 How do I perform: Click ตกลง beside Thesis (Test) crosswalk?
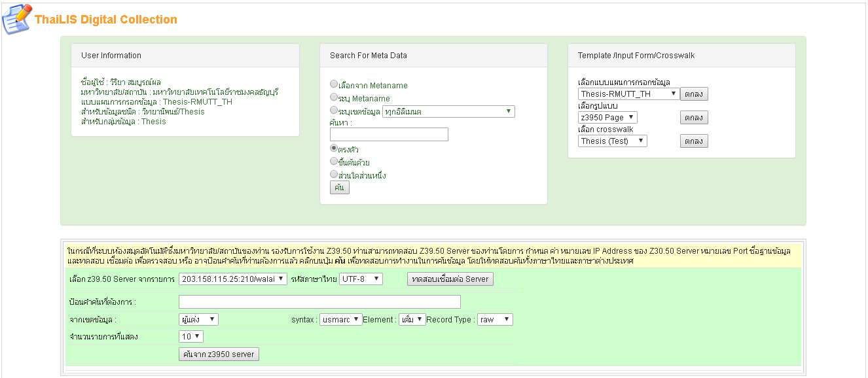coord(694,141)
